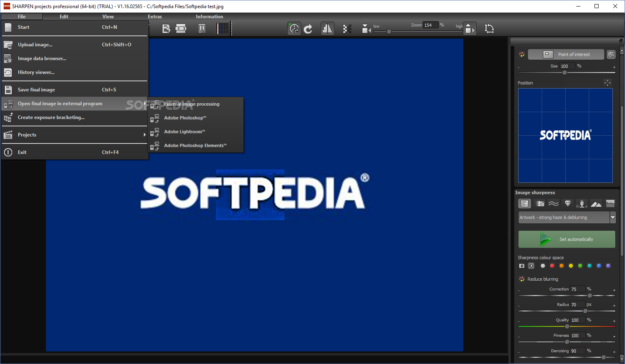This screenshot has width=625, height=364.
Task: Click the Position preview thumbnail of the image
Action: [565, 135]
